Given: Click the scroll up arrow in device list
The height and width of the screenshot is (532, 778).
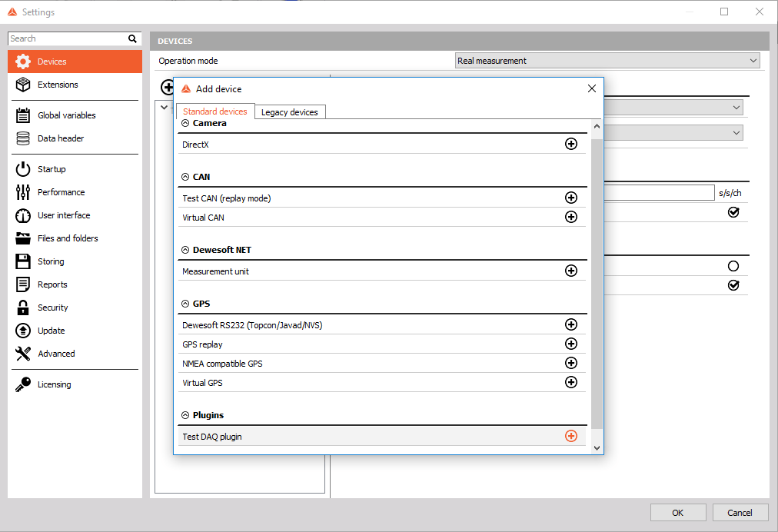Looking at the screenshot, I should pyautogui.click(x=597, y=127).
